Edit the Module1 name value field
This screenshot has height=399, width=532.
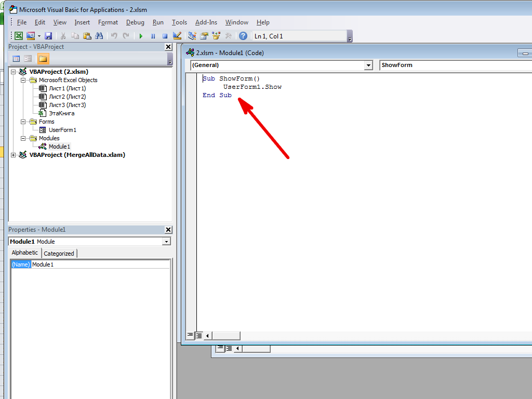click(x=100, y=264)
